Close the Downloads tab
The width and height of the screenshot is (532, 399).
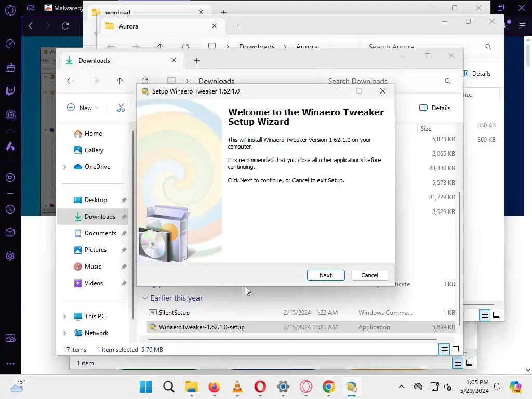click(x=174, y=60)
